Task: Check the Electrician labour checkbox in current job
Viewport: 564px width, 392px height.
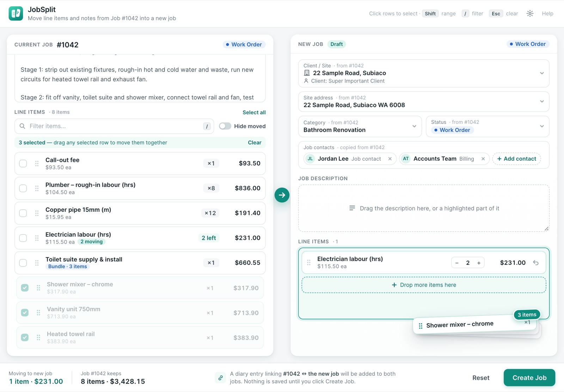Action: tap(23, 238)
